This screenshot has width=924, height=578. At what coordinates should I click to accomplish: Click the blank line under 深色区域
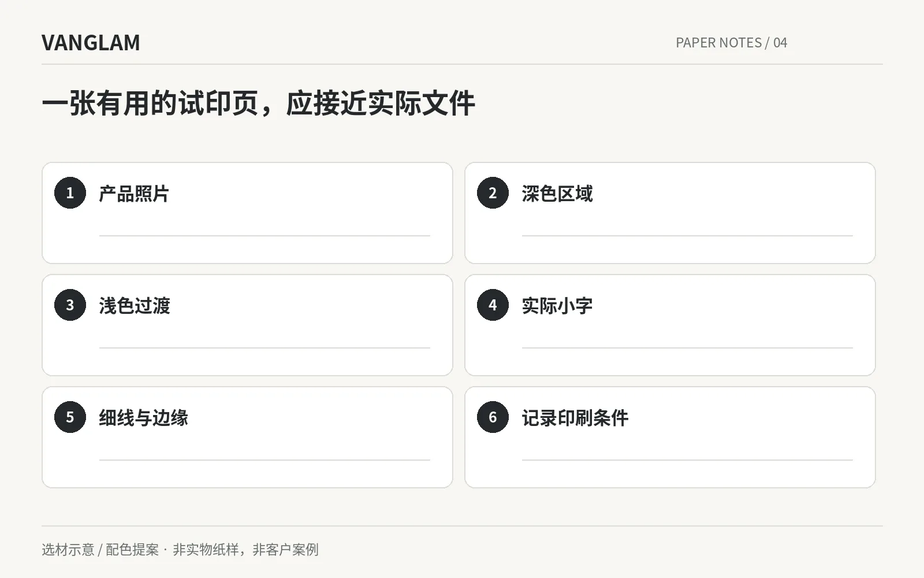[x=687, y=235]
